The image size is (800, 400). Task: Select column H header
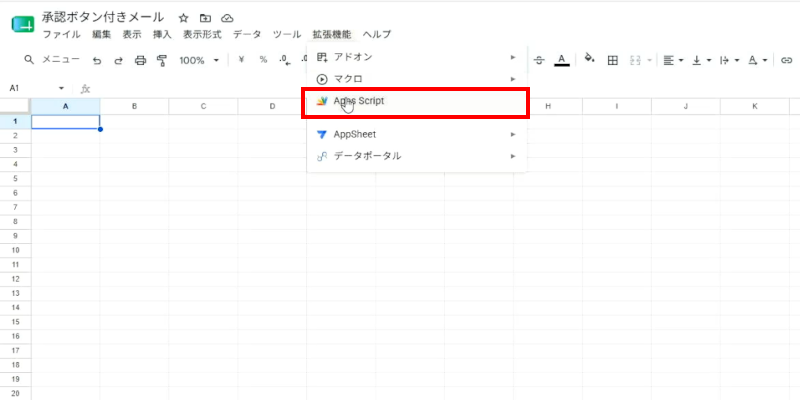[x=548, y=106]
